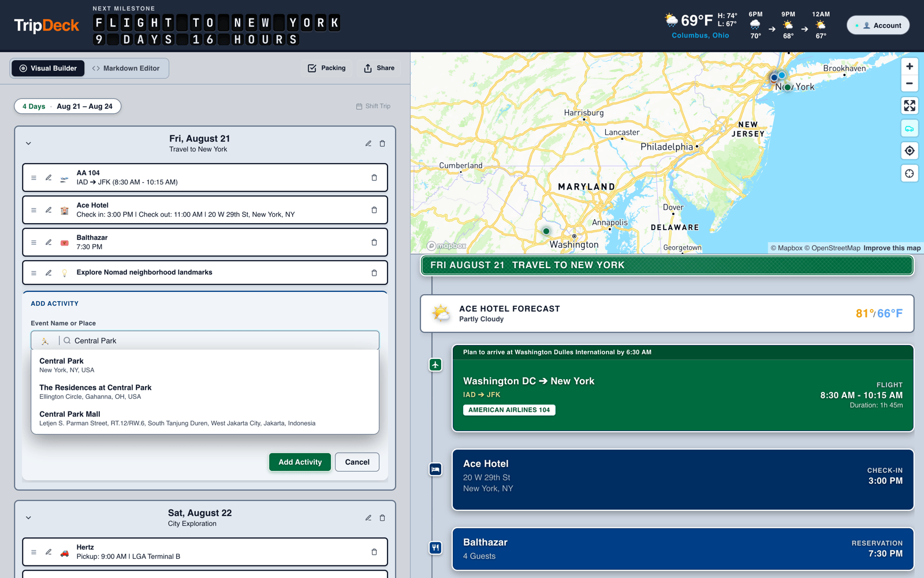Click the Columbus, Ohio weather location
The image size is (924, 578).
click(x=700, y=35)
